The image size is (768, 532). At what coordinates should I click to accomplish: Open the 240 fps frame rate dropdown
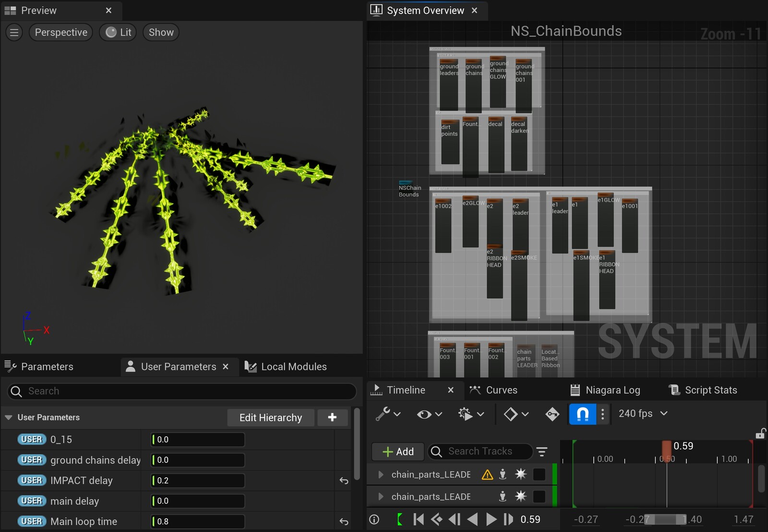[x=643, y=413]
